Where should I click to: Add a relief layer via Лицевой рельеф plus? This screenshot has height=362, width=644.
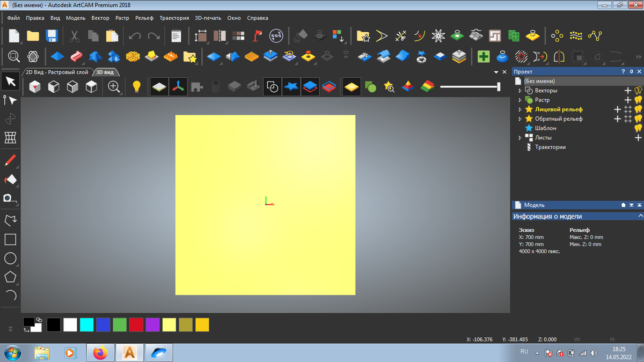(618, 109)
